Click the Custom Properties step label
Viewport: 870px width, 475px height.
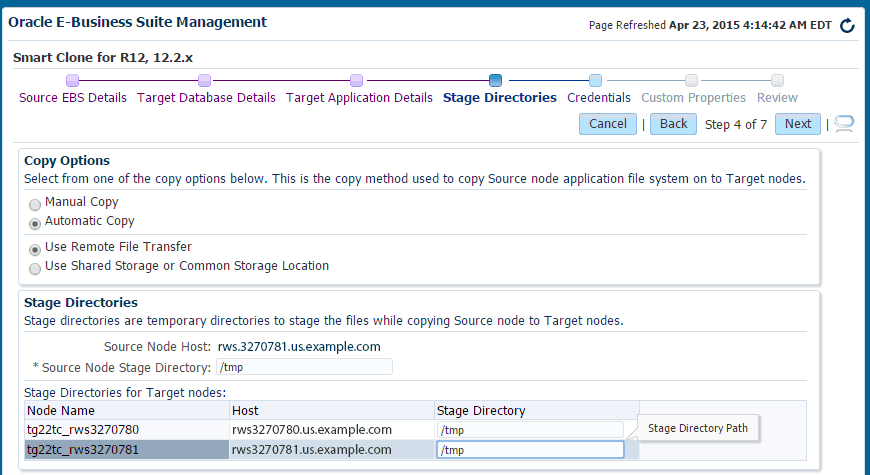pyautogui.click(x=694, y=98)
